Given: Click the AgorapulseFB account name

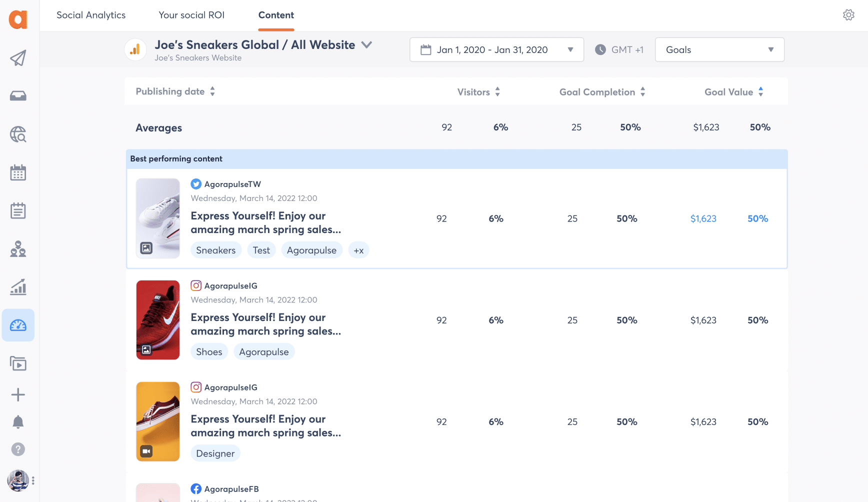Looking at the screenshot, I should [231, 489].
